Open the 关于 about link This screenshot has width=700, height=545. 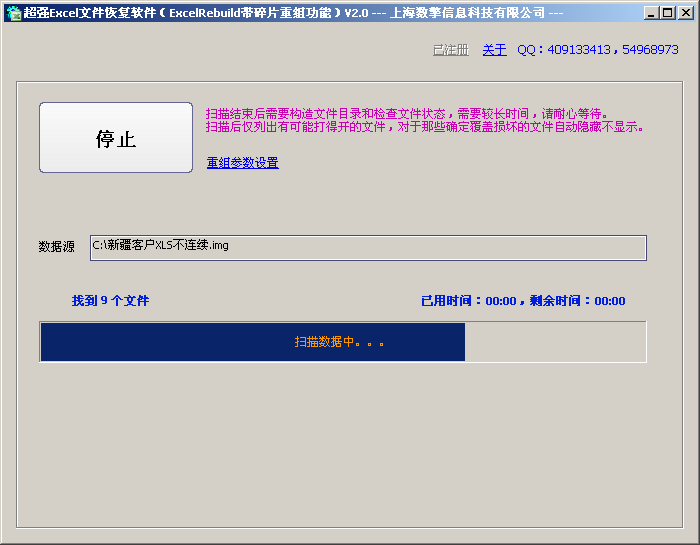[494, 50]
